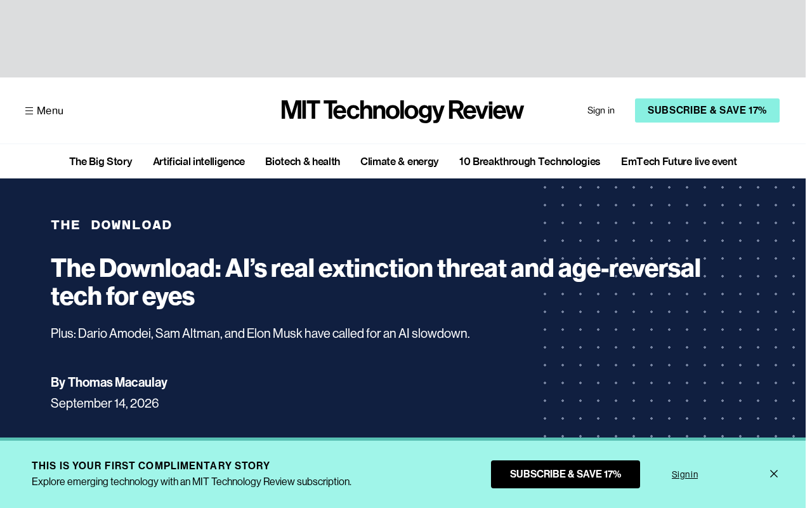Close the complimentary story banner
This screenshot has height=508, width=812.
coord(774,474)
